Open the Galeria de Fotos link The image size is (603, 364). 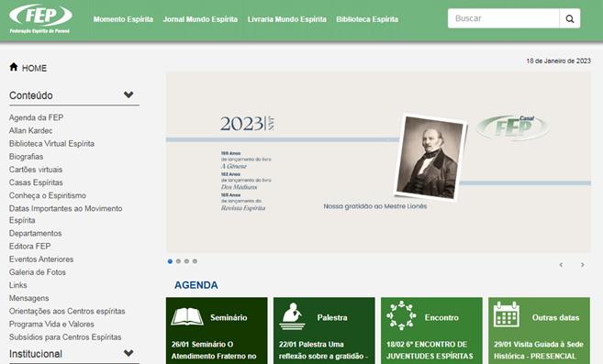coord(38,272)
